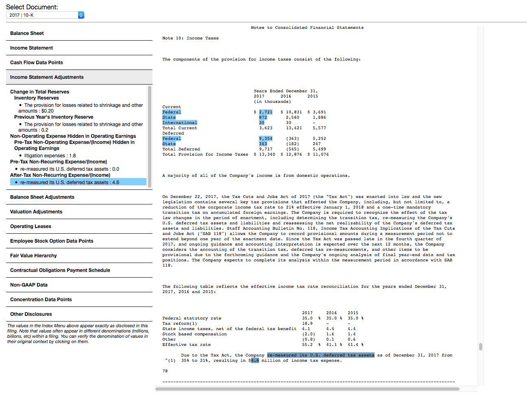Open Non-GAAP Data section
Screen dimensions: 532x402
click(79, 285)
